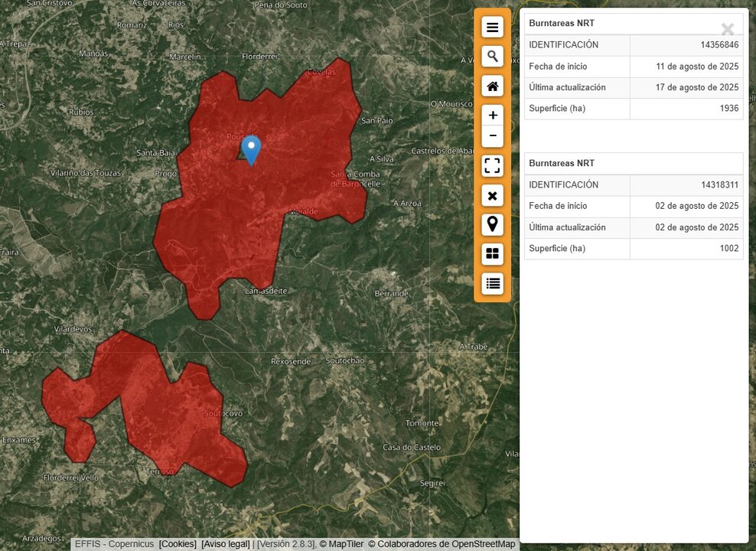This screenshot has width=756, height=551.
Task: Select identification value 14356846
Action: [x=719, y=45]
